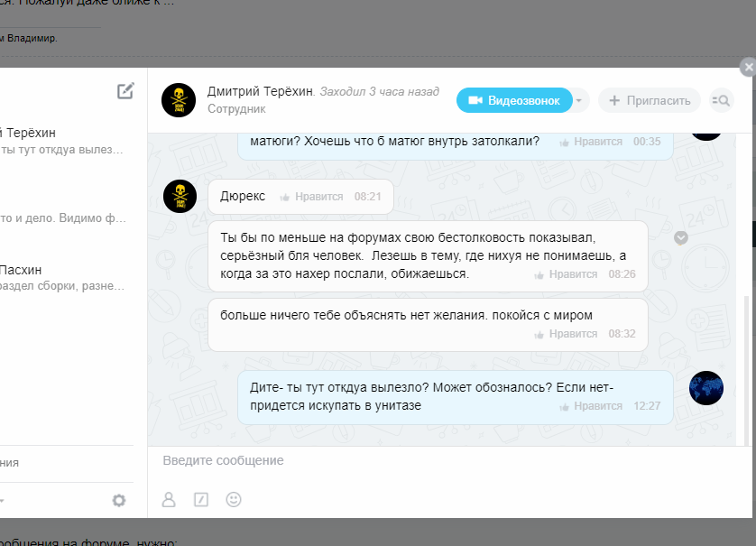This screenshot has height=546, width=756.
Task: Start a Видеозвонок video call
Action: pos(514,100)
